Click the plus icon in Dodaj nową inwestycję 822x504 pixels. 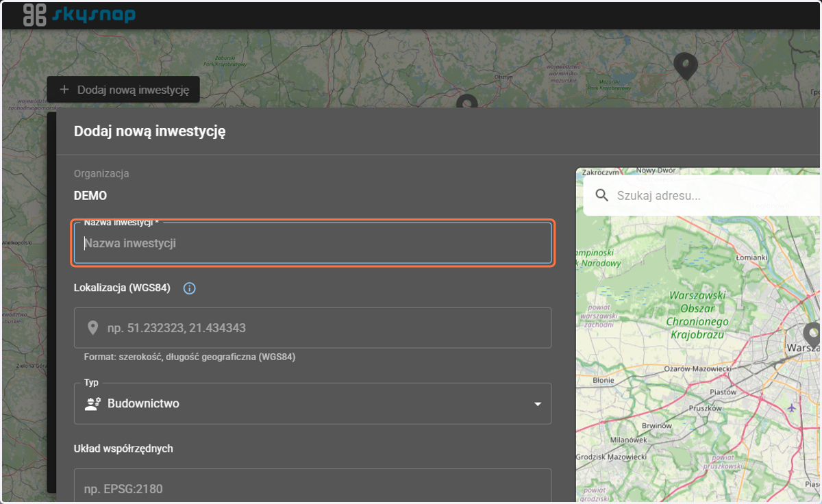click(64, 90)
